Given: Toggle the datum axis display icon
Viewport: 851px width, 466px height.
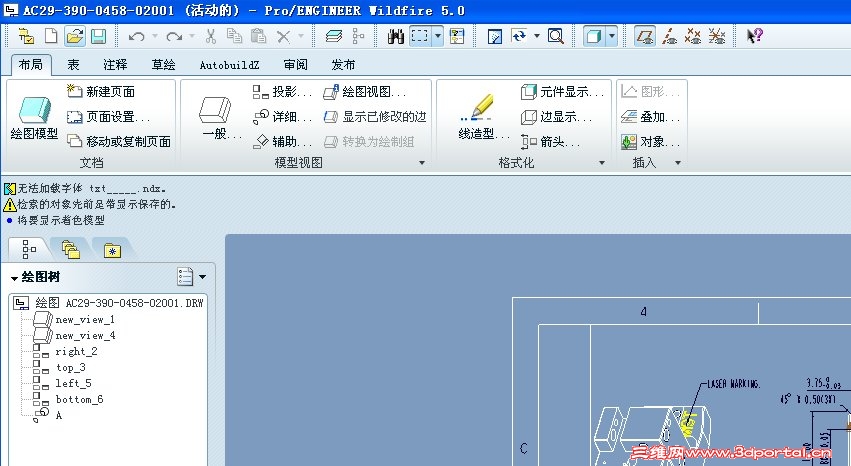Looking at the screenshot, I should pyautogui.click(x=669, y=36).
